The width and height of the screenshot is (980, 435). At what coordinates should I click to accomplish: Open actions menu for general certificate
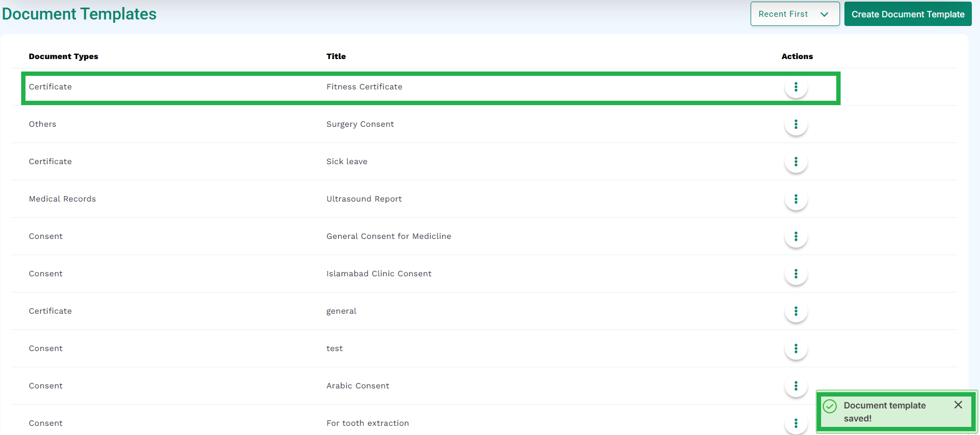796,311
